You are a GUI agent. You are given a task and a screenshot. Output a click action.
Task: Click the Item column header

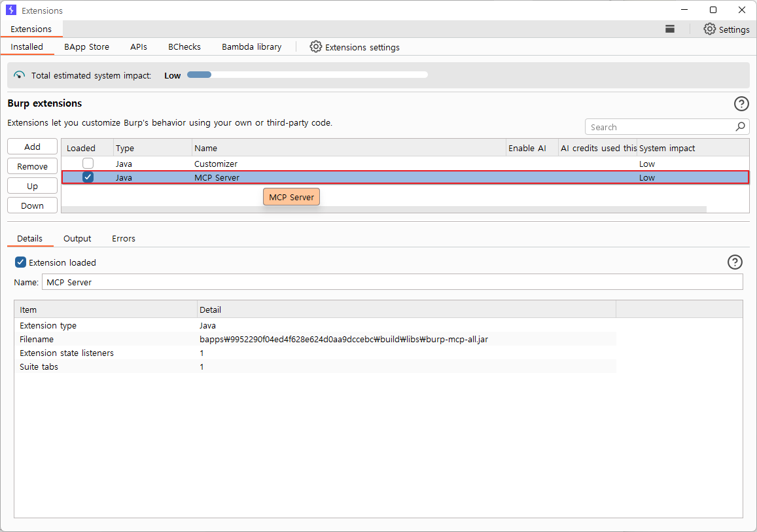[x=106, y=310]
